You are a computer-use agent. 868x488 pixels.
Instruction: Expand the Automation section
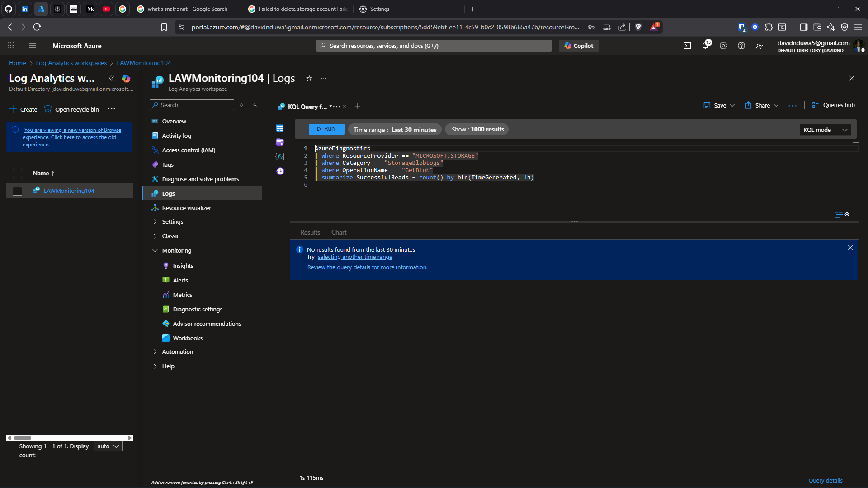[155, 352]
